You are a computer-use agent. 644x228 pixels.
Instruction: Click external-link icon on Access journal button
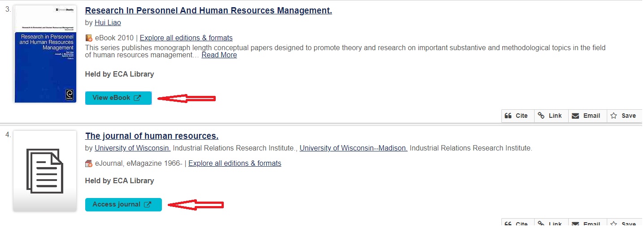pyautogui.click(x=148, y=205)
